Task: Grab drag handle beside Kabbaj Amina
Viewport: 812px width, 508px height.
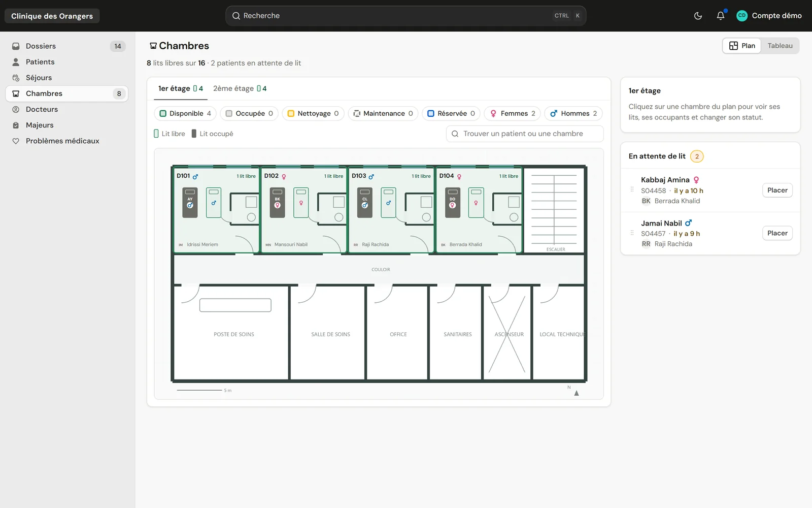Action: click(x=632, y=189)
